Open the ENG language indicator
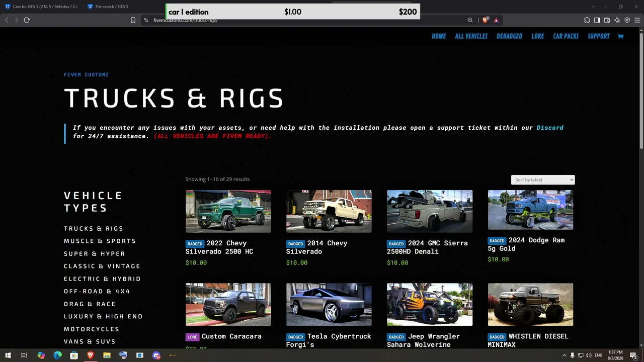The height and width of the screenshot is (362, 644). tap(599, 355)
